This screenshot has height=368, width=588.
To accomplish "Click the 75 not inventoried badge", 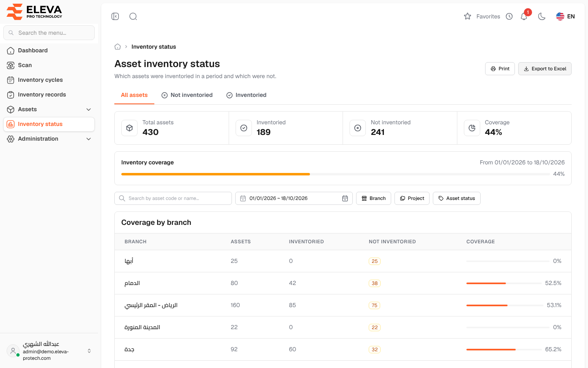I will pos(374,305).
